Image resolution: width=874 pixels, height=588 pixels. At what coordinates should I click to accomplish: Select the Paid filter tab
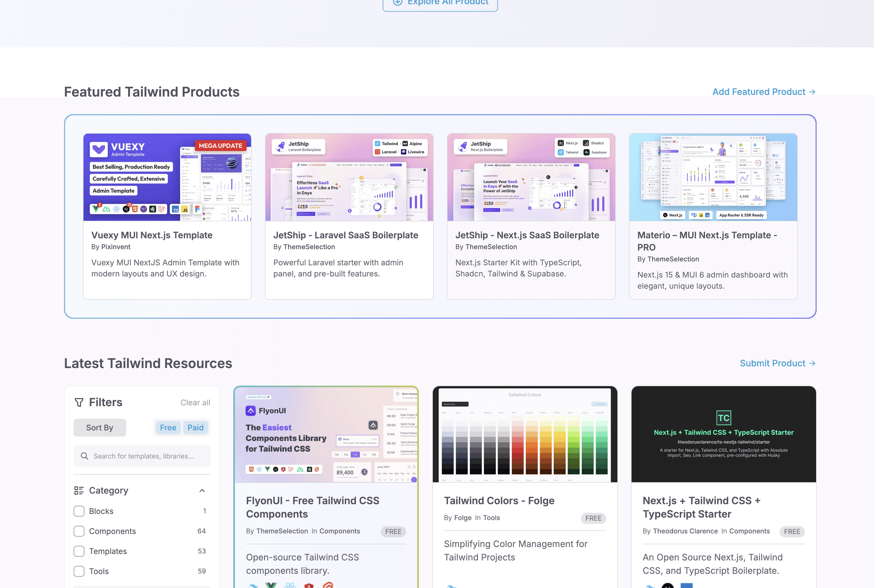(195, 428)
